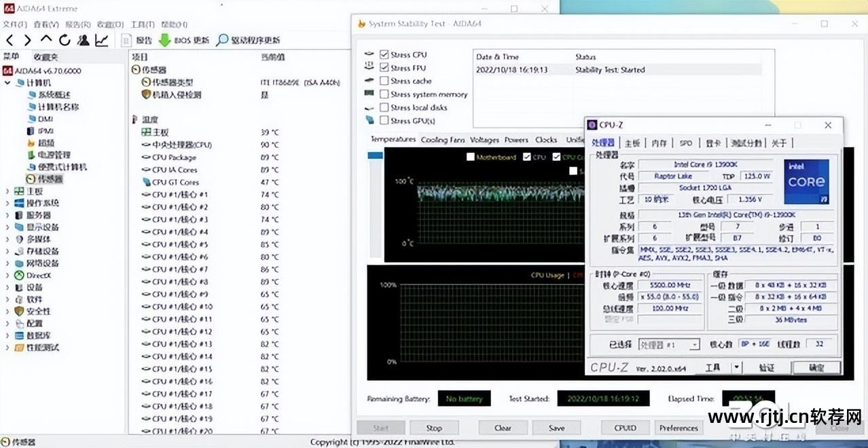Click the up-level arrow in AIDA64 toolbar
The height and width of the screenshot is (448, 868).
[x=46, y=40]
